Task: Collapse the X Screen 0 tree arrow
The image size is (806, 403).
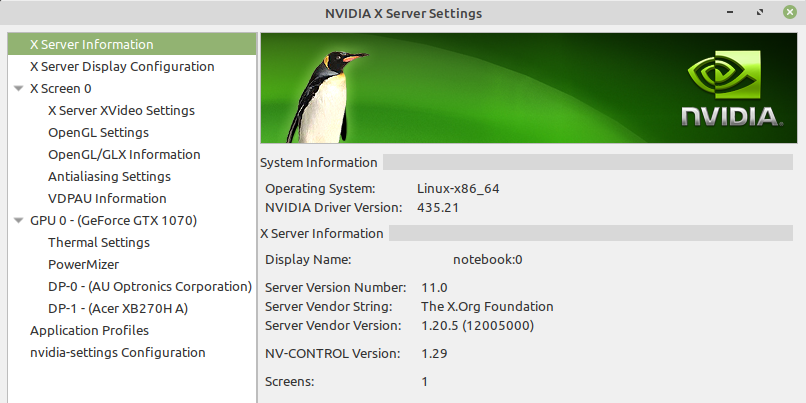Action: 19,88
